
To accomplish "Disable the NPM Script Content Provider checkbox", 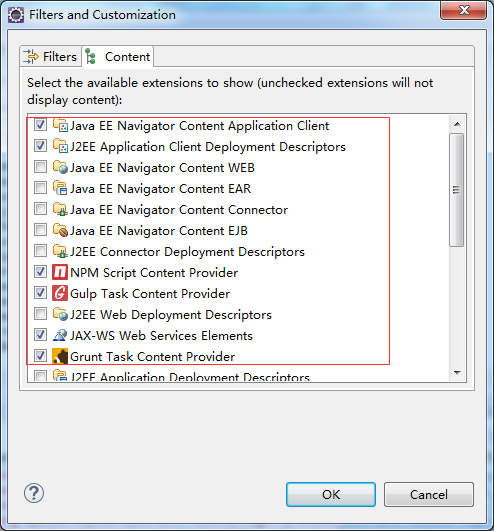I will pos(40,272).
